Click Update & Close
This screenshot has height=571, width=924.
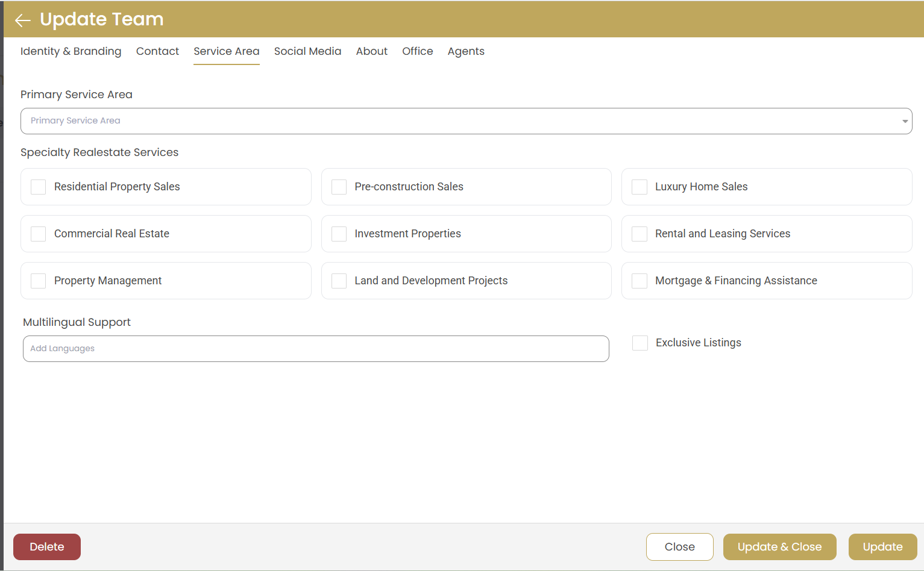click(x=779, y=546)
